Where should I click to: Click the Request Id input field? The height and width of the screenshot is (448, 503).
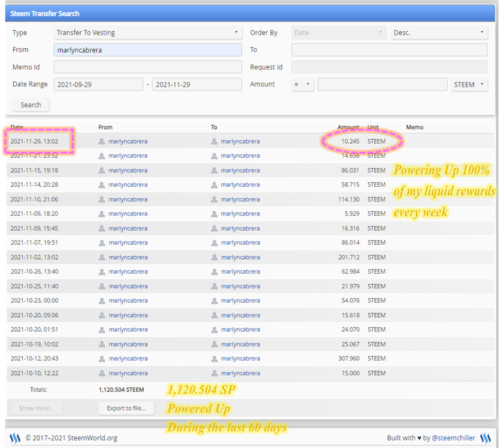[x=389, y=67]
